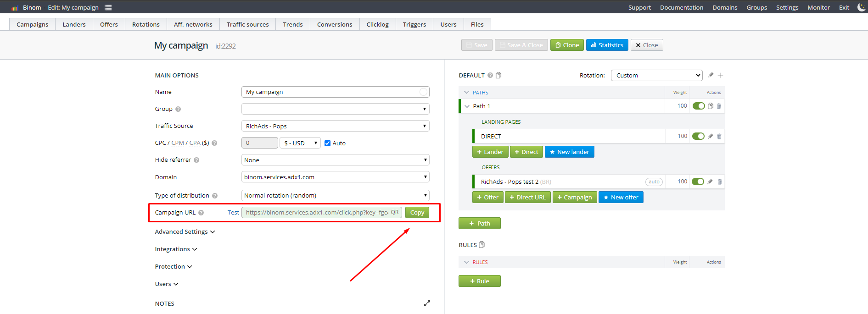The width and height of the screenshot is (868, 314).
Task: Delete DIRECT landing page trash icon
Action: [x=719, y=136]
